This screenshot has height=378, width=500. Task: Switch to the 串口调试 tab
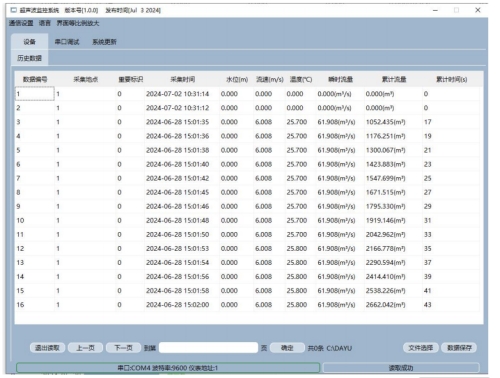(x=67, y=42)
